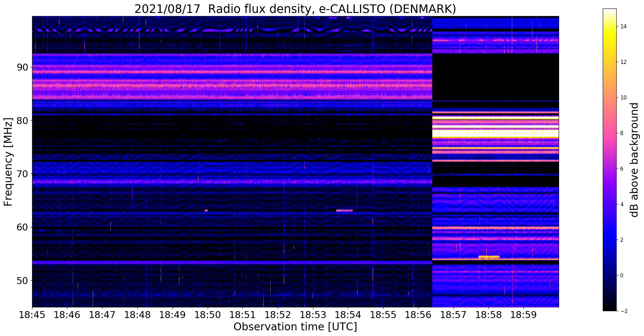Click the 18:59 time tick label
Screen dimensions: 644x336
tap(523, 315)
